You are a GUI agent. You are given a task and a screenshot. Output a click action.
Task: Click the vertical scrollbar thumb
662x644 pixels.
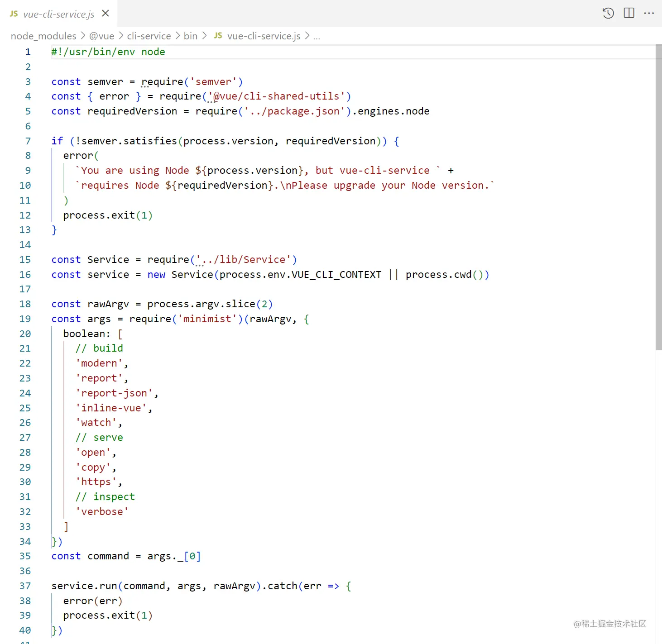(x=658, y=197)
